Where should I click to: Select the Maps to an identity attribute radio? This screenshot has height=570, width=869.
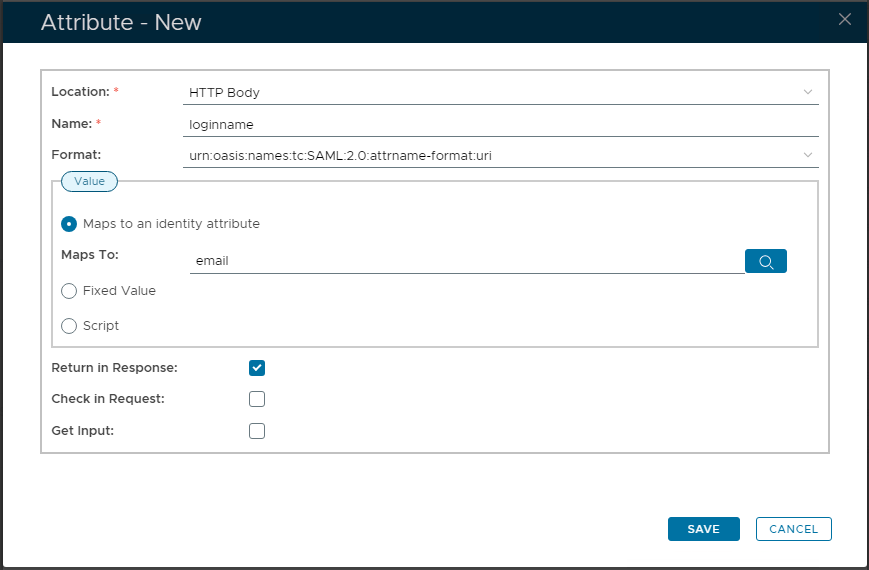[x=69, y=224]
